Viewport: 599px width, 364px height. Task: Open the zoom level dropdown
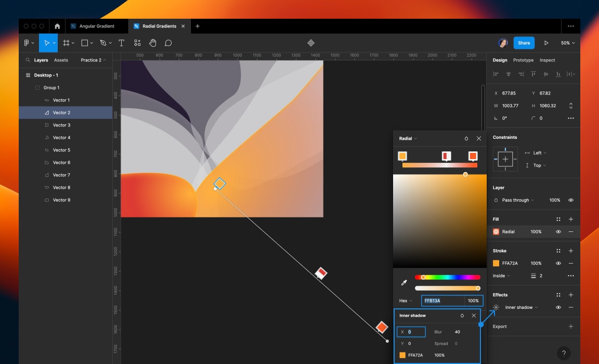(567, 43)
